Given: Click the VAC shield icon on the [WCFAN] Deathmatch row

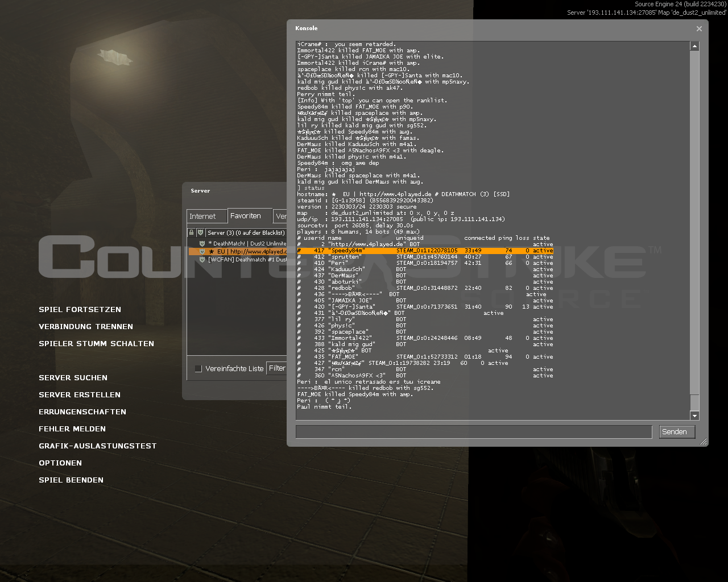Looking at the screenshot, I should [x=202, y=259].
